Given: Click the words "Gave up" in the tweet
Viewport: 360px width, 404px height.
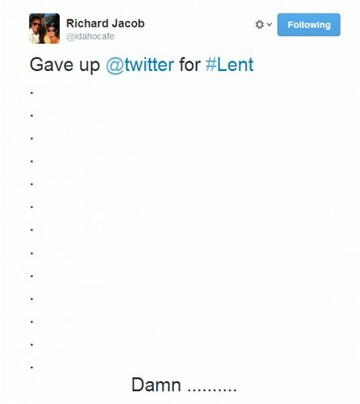Looking at the screenshot, I should (x=65, y=65).
